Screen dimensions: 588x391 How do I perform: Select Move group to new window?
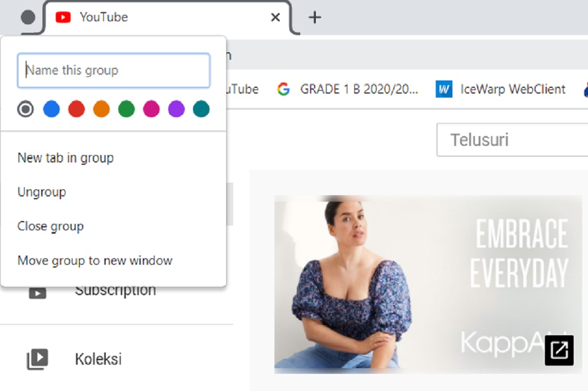[95, 261]
